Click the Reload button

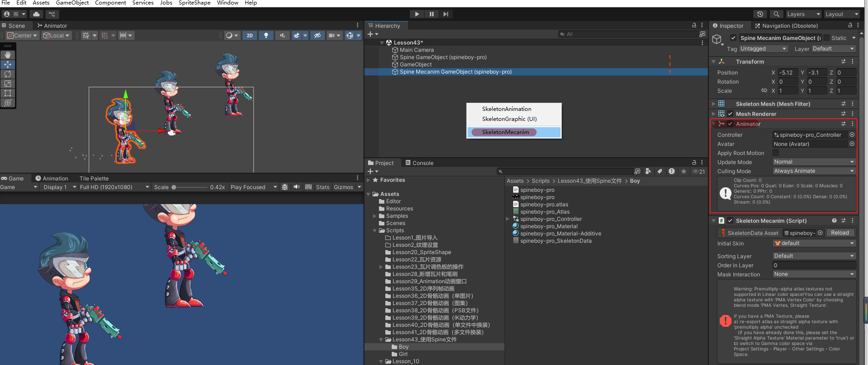point(840,233)
